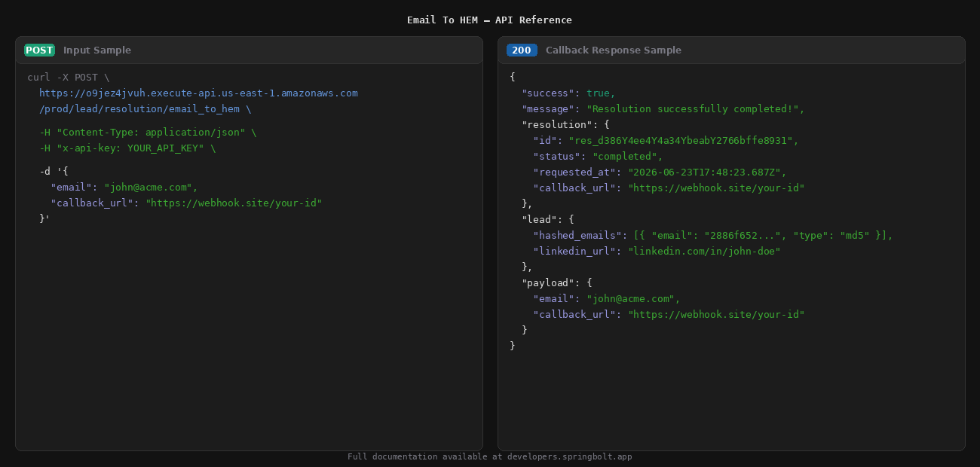The image size is (980, 467).
Task: Click callback_url line under the resolution object
Action: 669,188
